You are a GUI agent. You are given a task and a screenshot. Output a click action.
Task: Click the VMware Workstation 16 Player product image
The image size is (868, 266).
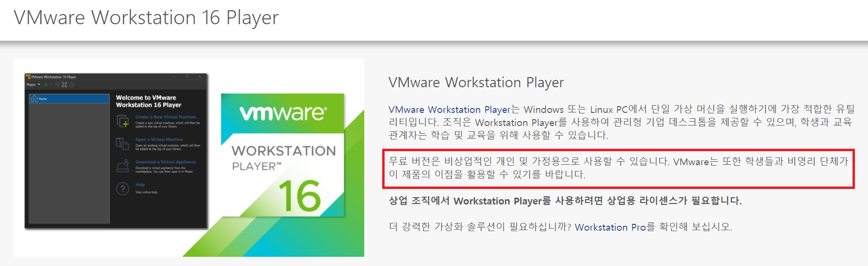tap(189, 157)
